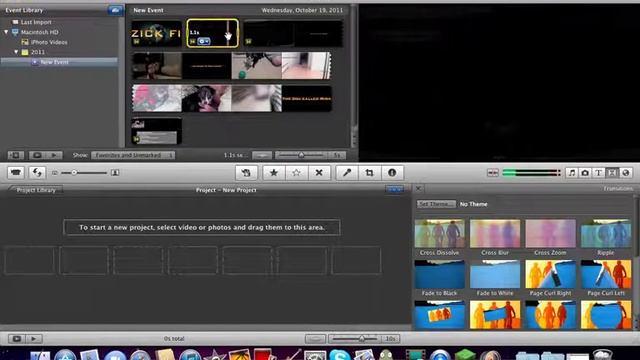Open gear action menu on selected clip
Screen dimensions: 640x360
204,42
